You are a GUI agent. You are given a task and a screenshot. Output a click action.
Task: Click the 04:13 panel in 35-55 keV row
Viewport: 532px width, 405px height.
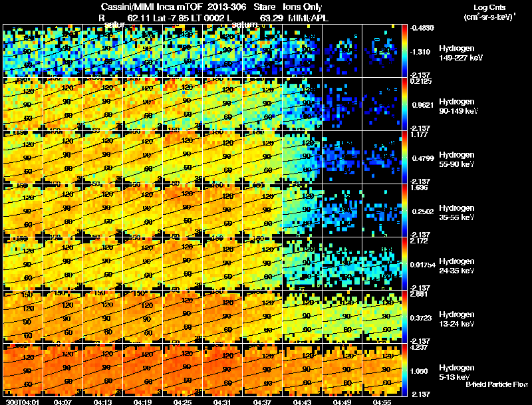(103, 211)
